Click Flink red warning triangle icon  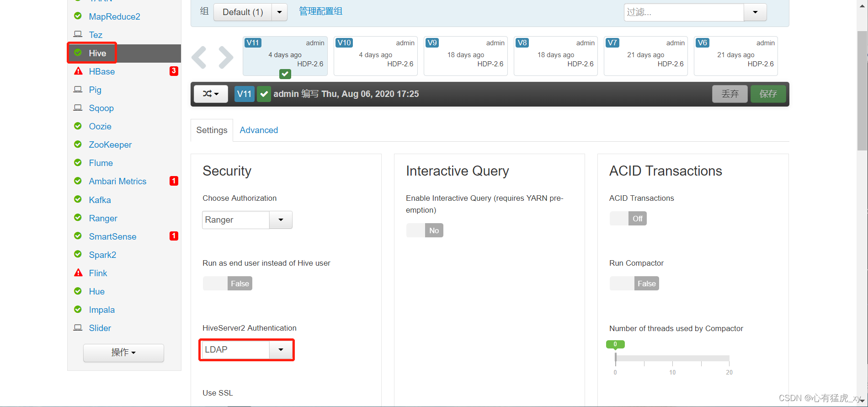tap(78, 273)
